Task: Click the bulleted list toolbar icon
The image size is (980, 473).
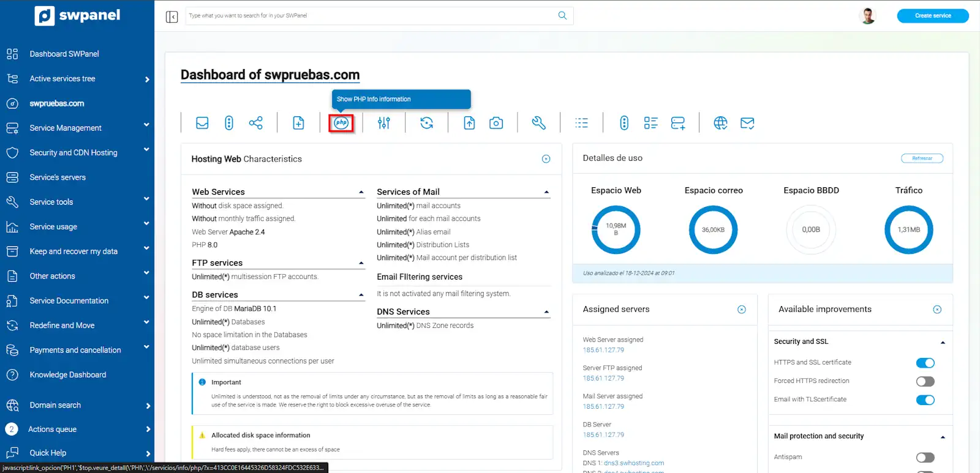Action: [x=582, y=123]
